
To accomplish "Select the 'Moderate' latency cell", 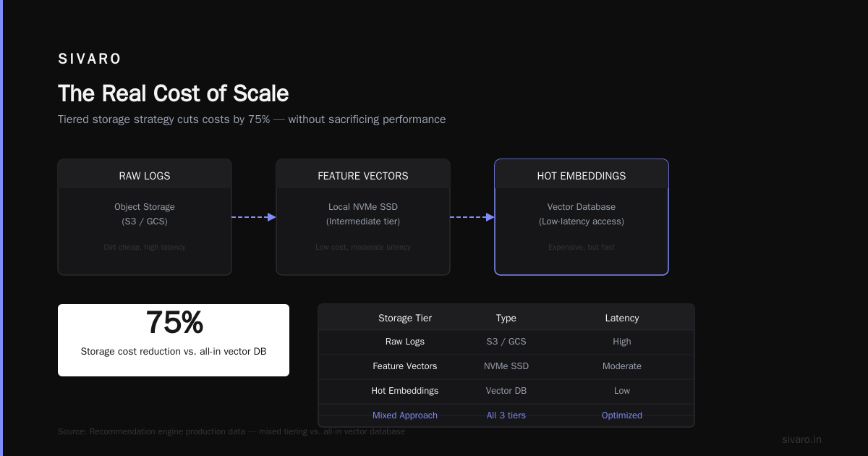I will [x=622, y=366].
